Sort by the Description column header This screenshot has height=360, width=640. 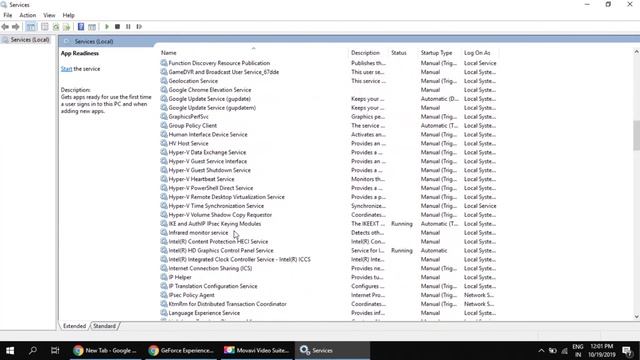(x=365, y=53)
